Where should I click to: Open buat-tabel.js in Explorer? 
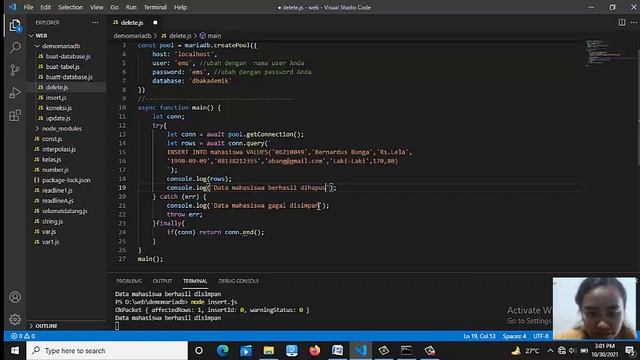tap(62, 67)
